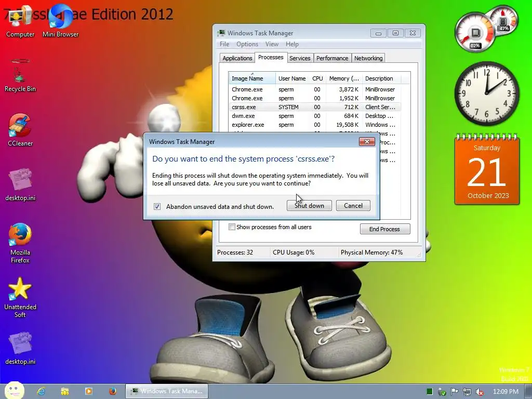532x399 pixels.
Task: Show the taskbar clock reading 12:09 PM
Action: (x=506, y=392)
